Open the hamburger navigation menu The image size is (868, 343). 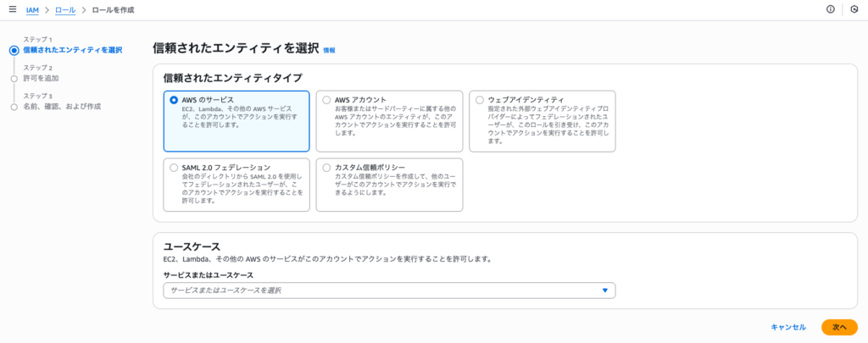click(x=12, y=9)
